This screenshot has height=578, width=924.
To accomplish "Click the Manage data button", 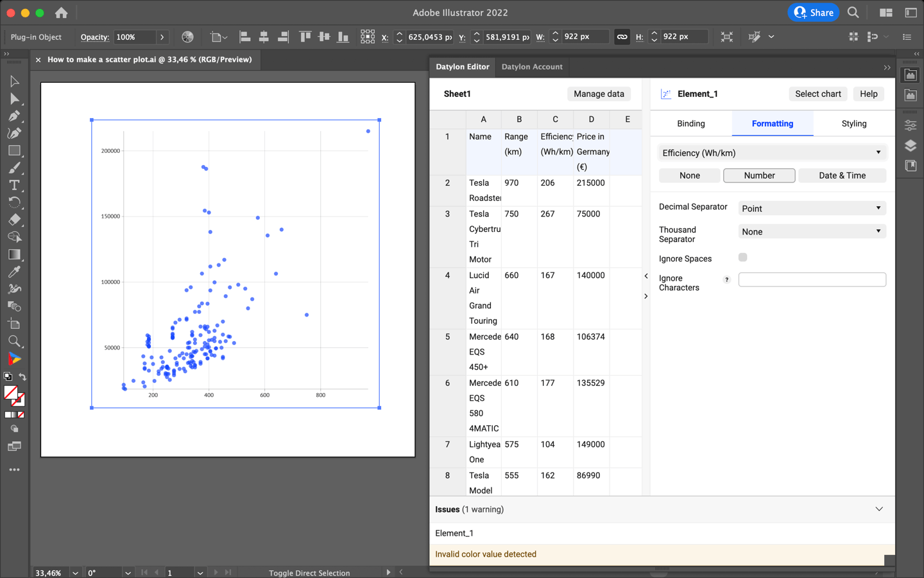I will pos(599,94).
